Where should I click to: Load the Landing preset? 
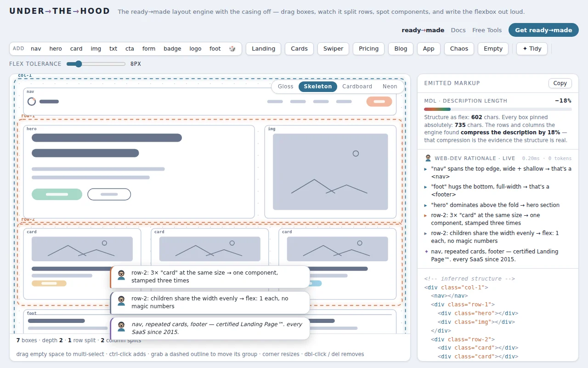point(264,49)
